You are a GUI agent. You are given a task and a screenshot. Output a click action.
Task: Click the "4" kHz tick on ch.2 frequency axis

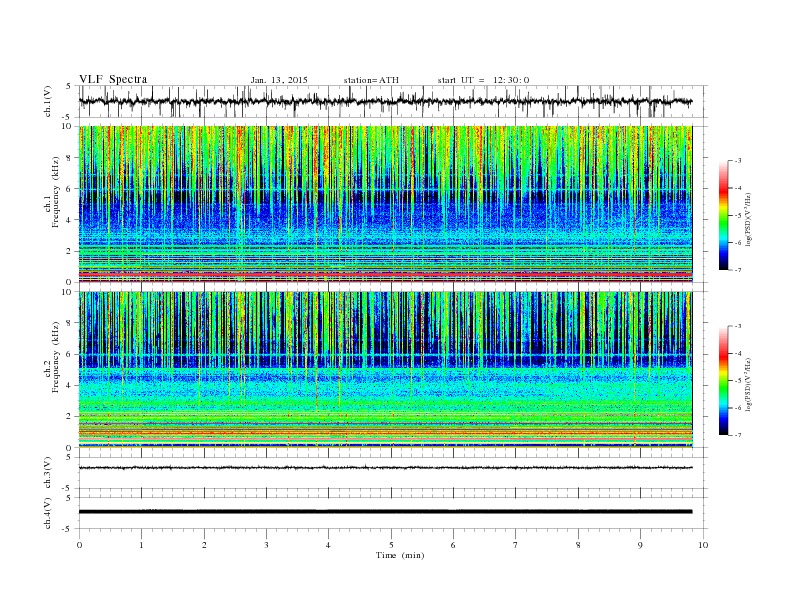pyautogui.click(x=69, y=386)
